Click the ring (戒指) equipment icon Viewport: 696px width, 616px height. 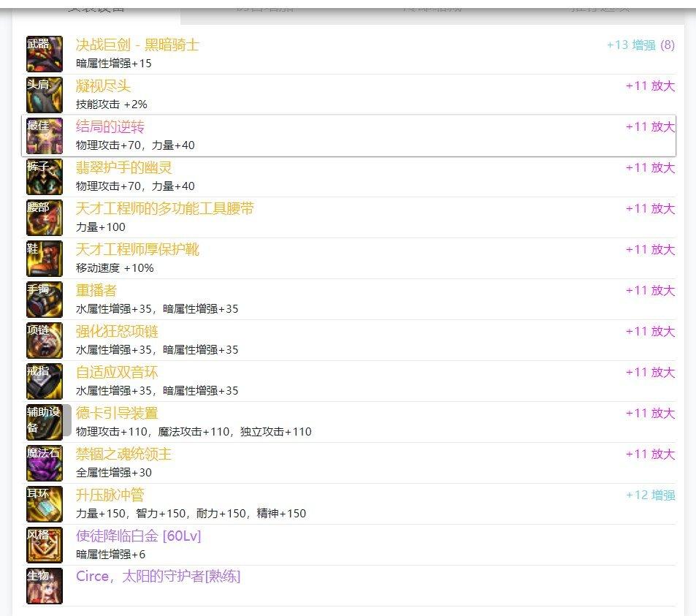pyautogui.click(x=45, y=381)
